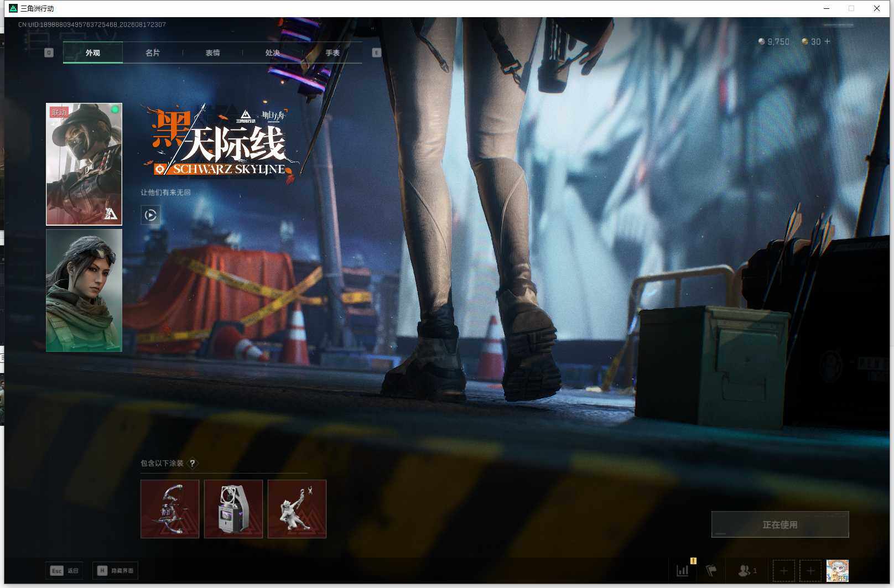
Task: Add more currency with the plus icon
Action: point(828,41)
